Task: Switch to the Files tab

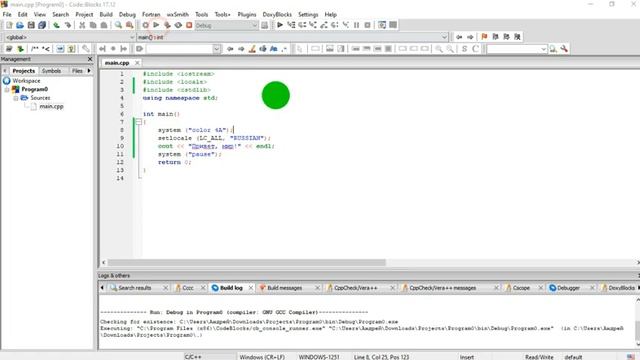Action: click(x=77, y=71)
